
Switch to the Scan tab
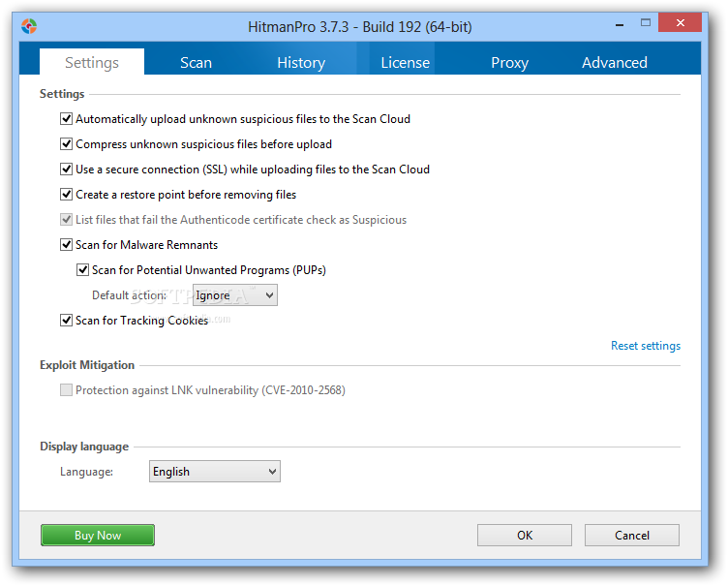[x=196, y=63]
